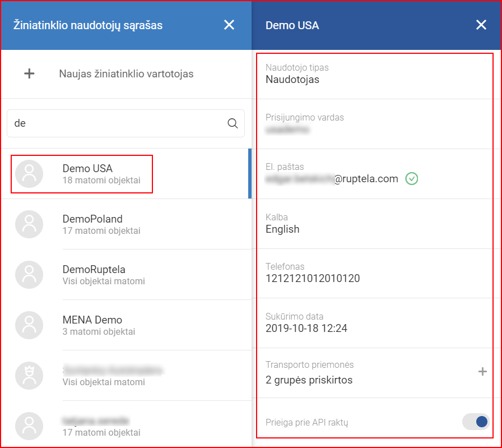The width and height of the screenshot is (502, 448).
Task: Click MENA Demo user avatar icon
Action: 29,325
